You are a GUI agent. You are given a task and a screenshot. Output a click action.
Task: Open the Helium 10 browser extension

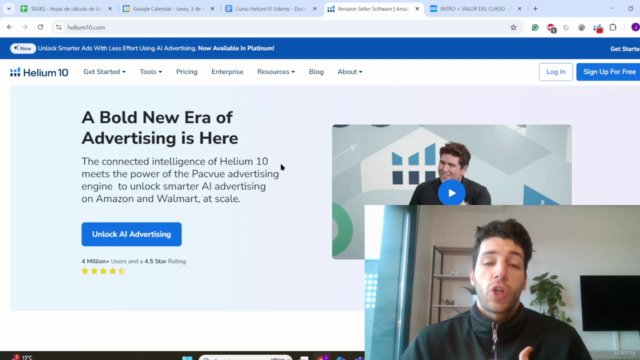coord(598,28)
